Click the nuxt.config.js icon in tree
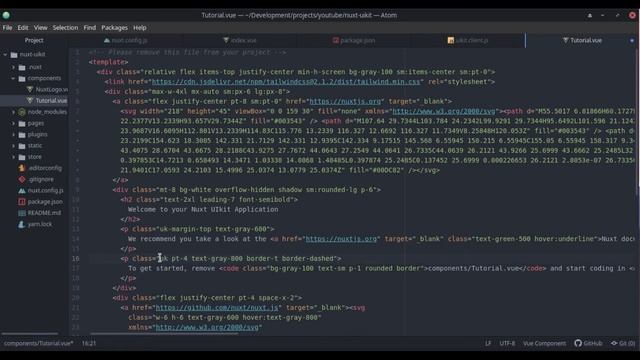 pos(22,190)
